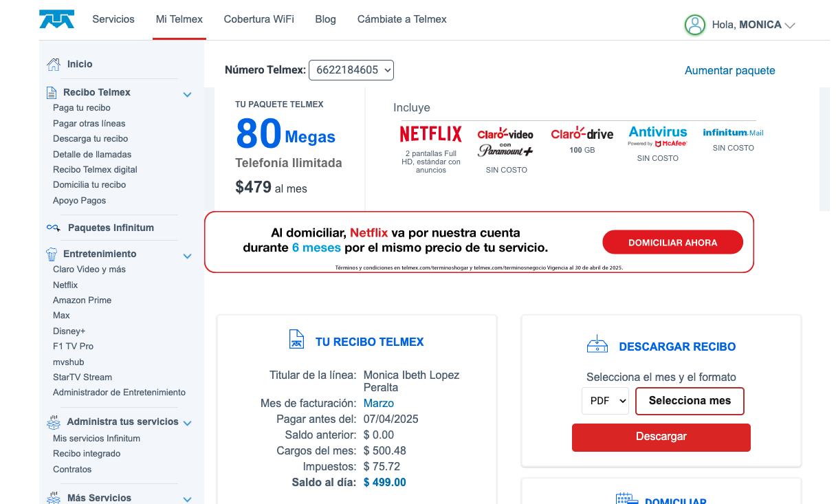Image resolution: width=836 pixels, height=504 pixels.
Task: Open the Max entertainment link
Action: 61,316
